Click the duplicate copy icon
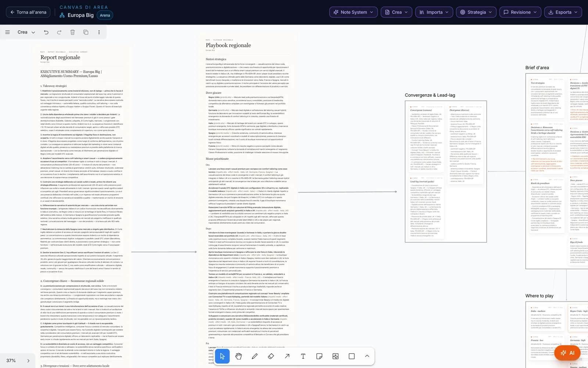The height and width of the screenshot is (368, 588). [86, 32]
